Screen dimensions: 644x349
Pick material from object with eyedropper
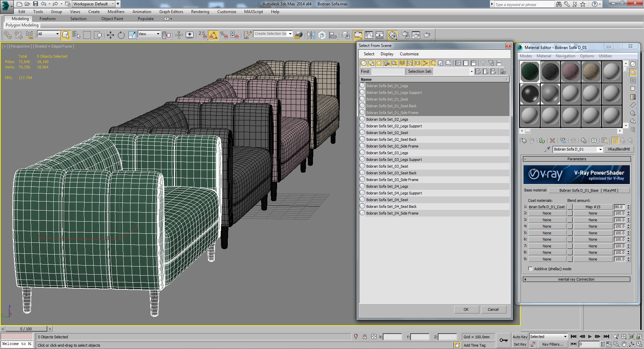[x=547, y=149]
